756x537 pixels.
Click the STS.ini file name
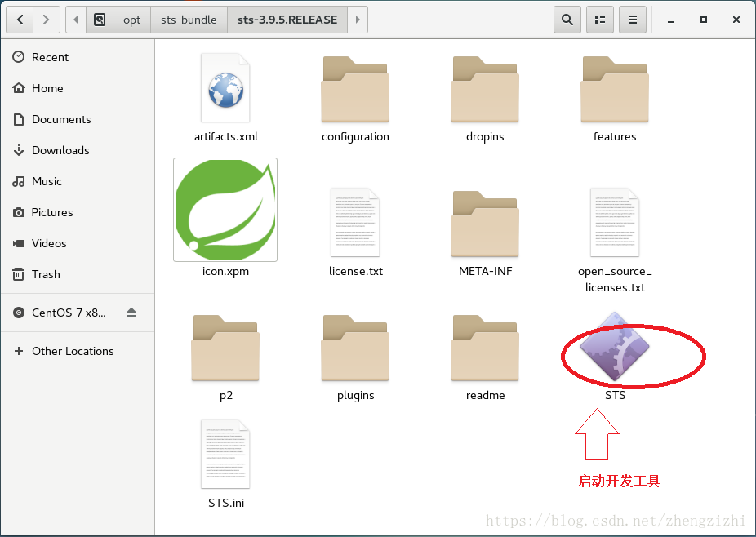pos(226,504)
